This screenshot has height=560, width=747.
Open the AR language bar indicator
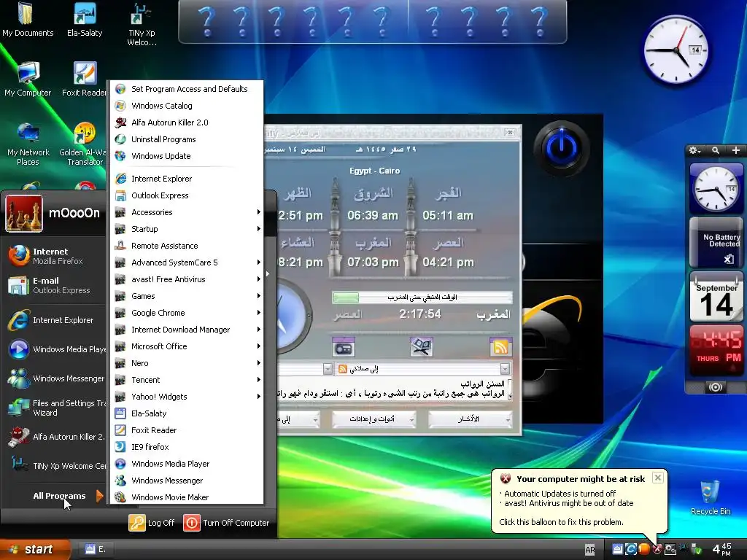[589, 550]
